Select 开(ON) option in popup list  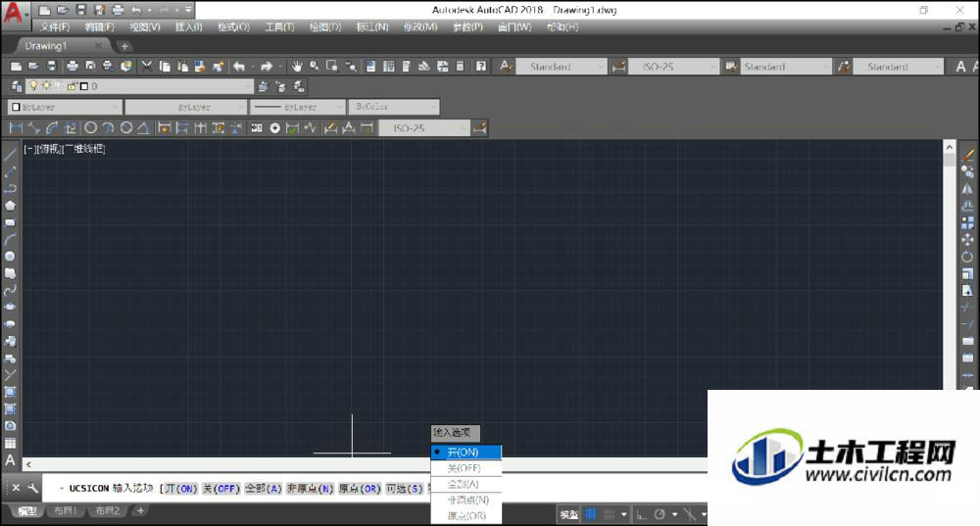coord(466,452)
